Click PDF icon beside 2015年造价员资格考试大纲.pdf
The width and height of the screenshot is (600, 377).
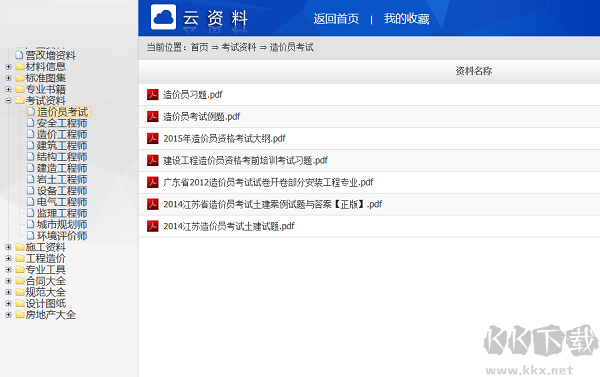tap(153, 138)
